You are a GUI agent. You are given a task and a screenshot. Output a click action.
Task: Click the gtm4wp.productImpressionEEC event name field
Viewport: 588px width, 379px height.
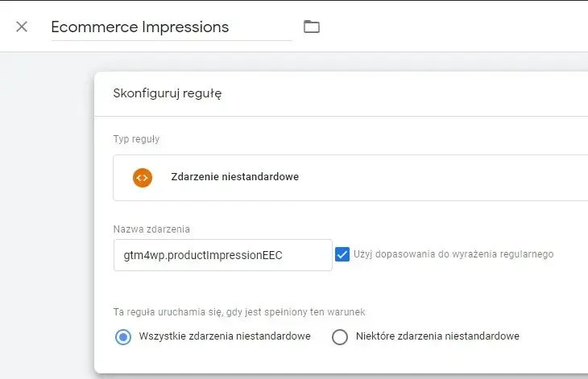222,255
